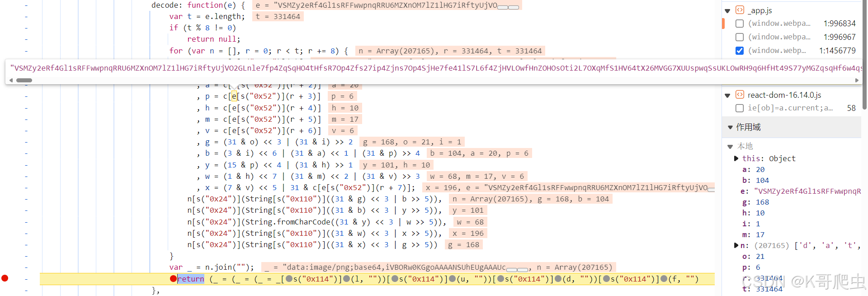Click the _app.js file icon
The height and width of the screenshot is (296, 868).
click(740, 10)
